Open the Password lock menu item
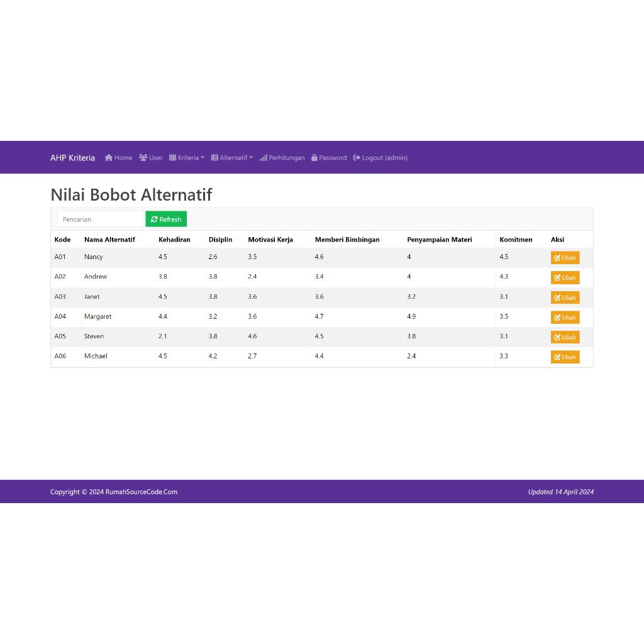644x644 pixels. pyautogui.click(x=329, y=158)
